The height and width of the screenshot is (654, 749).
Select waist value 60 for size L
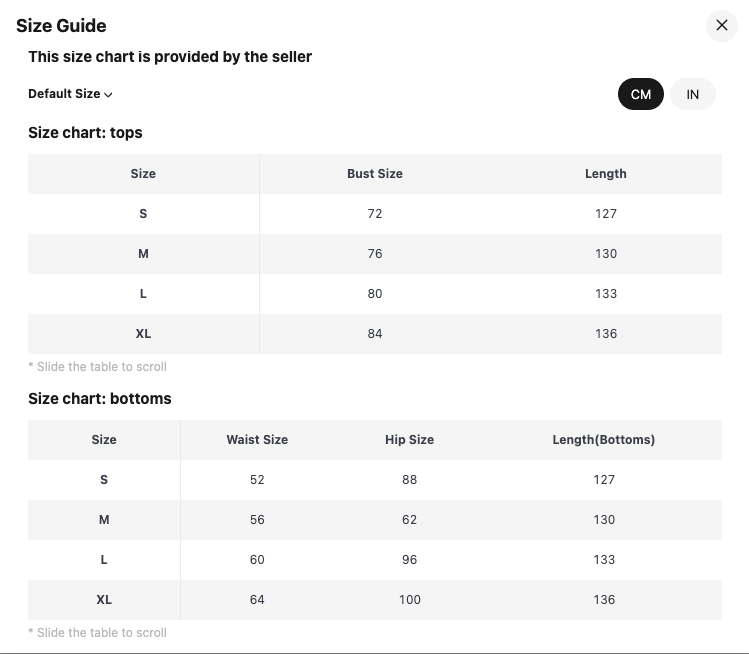257,560
